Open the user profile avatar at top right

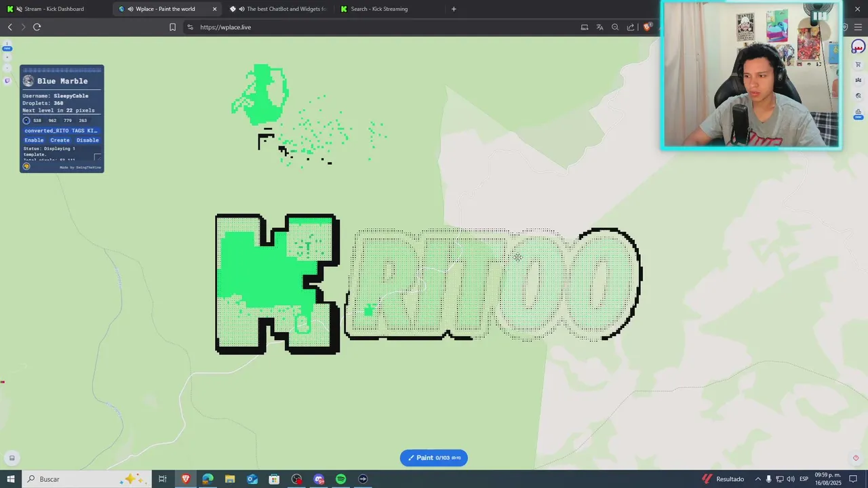[859, 47]
